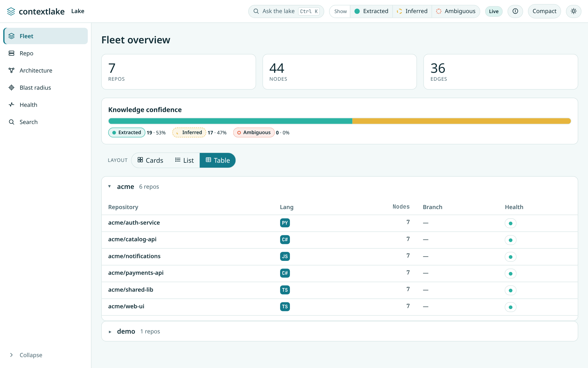Image resolution: width=588 pixels, height=368 pixels.
Task: Click the PY language badge for auth-service
Action: point(285,223)
